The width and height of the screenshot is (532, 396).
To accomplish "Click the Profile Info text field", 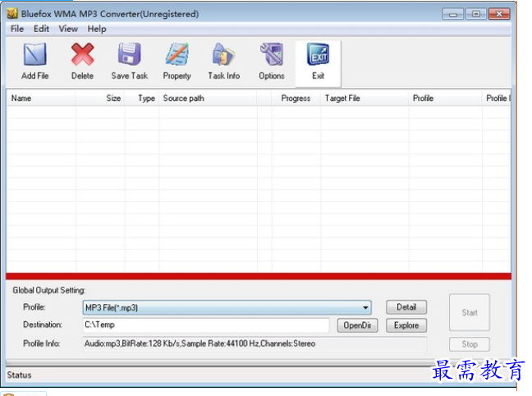I will (x=255, y=343).
